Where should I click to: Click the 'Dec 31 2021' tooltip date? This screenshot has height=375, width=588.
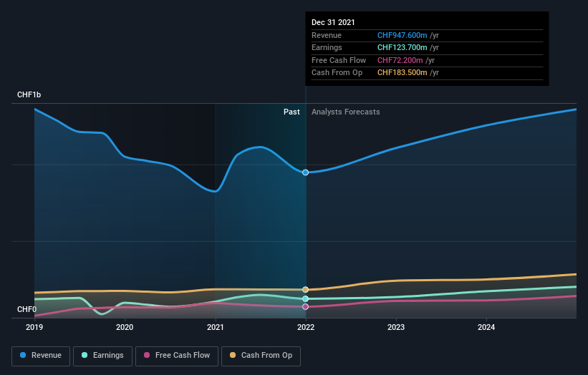pos(333,22)
